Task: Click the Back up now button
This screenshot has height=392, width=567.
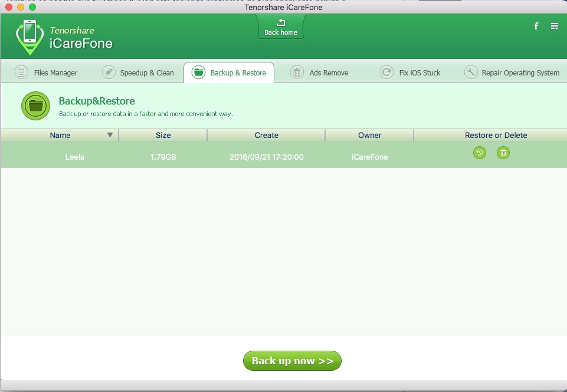Action: [x=292, y=361]
